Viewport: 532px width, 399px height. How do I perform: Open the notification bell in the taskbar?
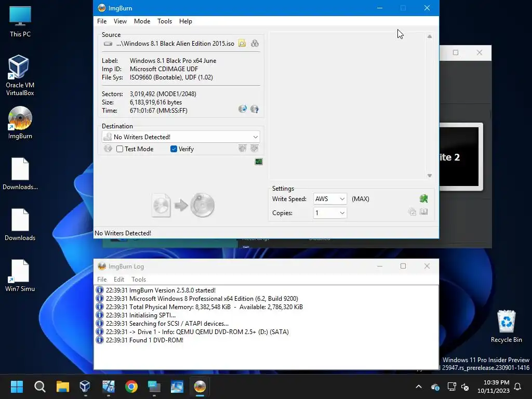click(517, 387)
